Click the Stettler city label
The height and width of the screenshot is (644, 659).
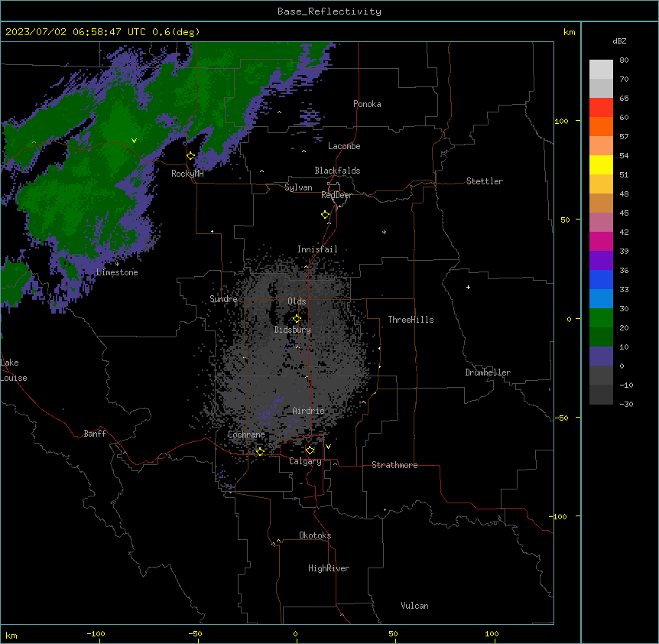pyautogui.click(x=485, y=181)
